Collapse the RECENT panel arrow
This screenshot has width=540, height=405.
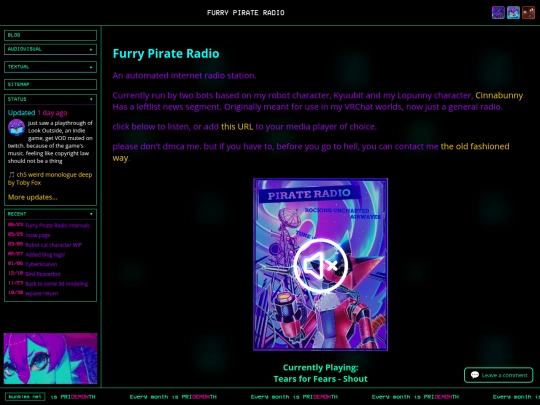[91, 214]
